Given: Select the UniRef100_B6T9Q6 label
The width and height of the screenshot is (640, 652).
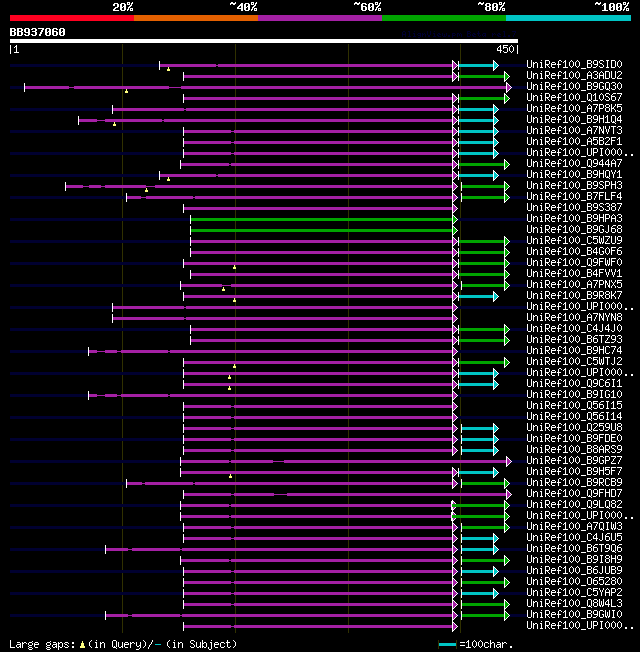Looking at the screenshot, I should (x=574, y=548).
